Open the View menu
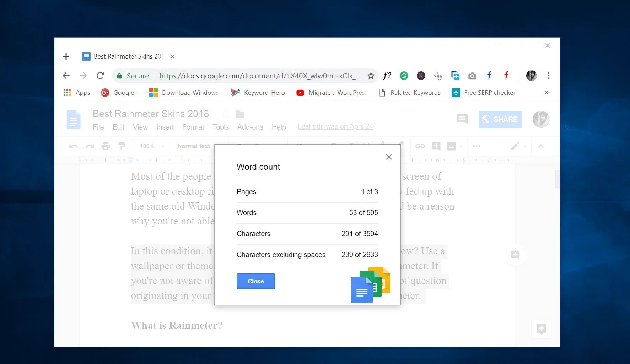Viewport: 630px width, 364px height. coord(140,127)
